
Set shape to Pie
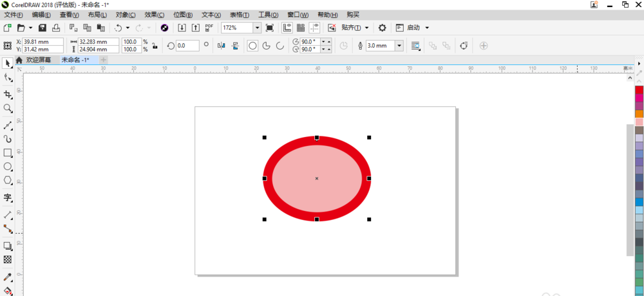[267, 46]
